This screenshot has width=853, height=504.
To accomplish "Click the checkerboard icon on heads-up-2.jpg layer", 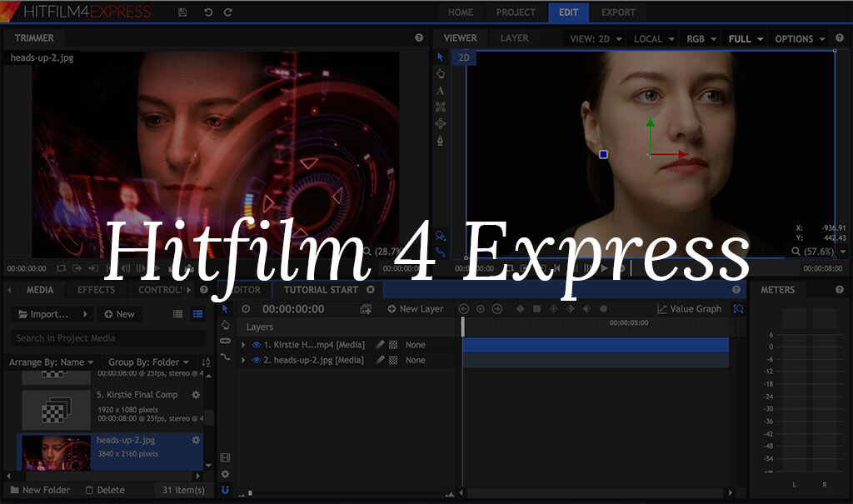I will point(393,360).
